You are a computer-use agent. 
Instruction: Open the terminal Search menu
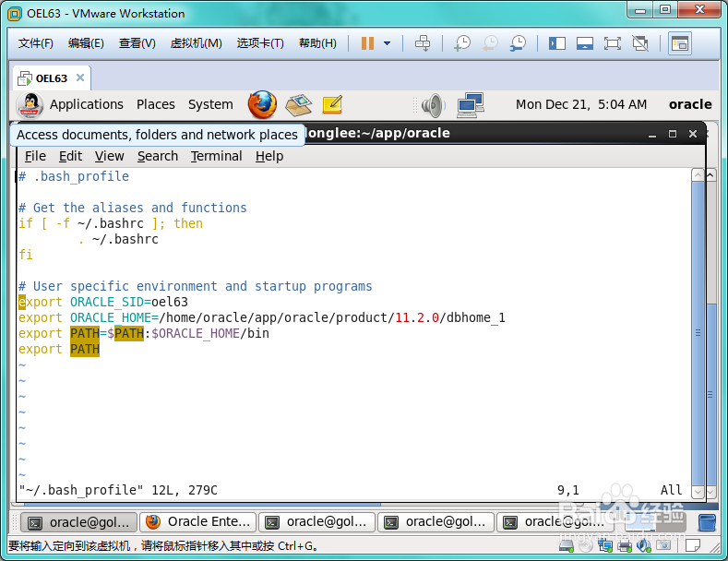tap(158, 156)
